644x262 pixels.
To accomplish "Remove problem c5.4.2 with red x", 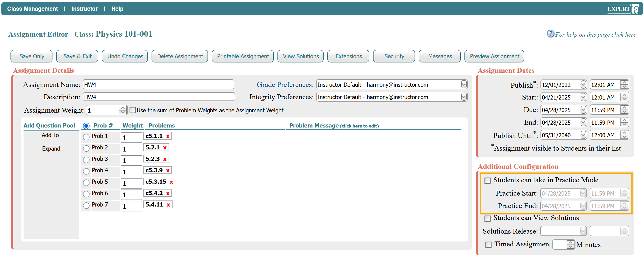I will (168, 193).
